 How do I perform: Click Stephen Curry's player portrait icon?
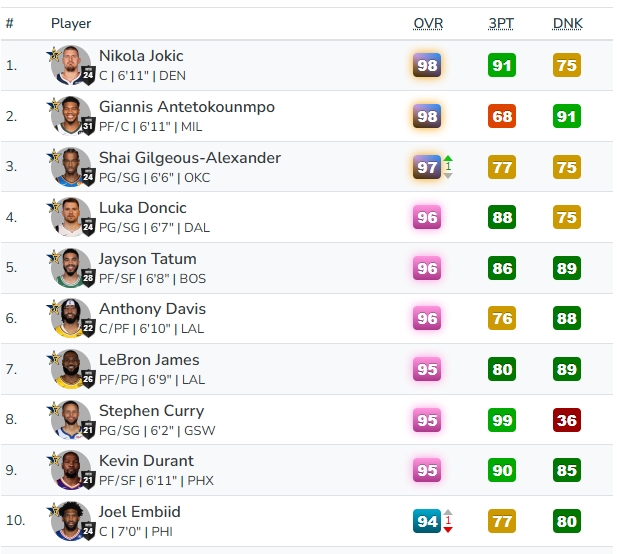(71, 420)
